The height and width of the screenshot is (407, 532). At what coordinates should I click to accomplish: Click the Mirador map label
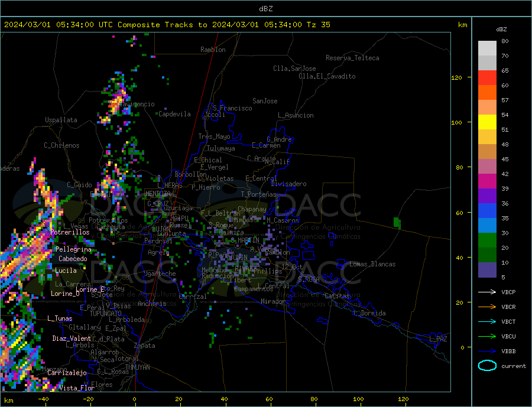click(273, 301)
